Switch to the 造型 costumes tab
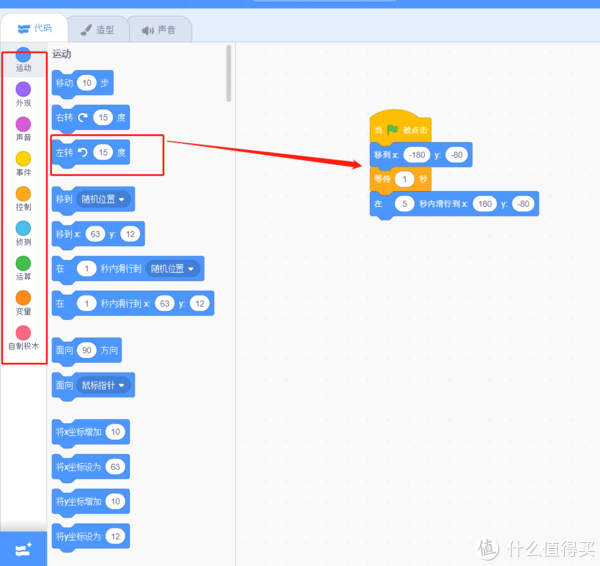 pyautogui.click(x=98, y=29)
